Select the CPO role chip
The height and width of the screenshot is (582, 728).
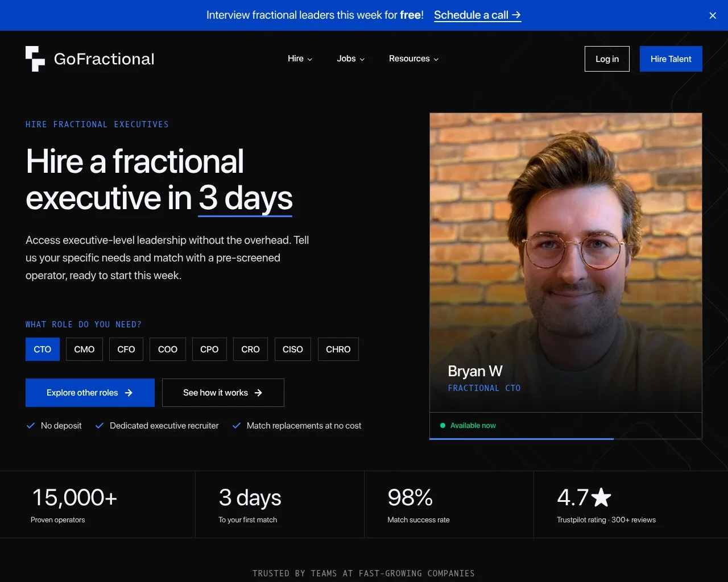(x=209, y=350)
